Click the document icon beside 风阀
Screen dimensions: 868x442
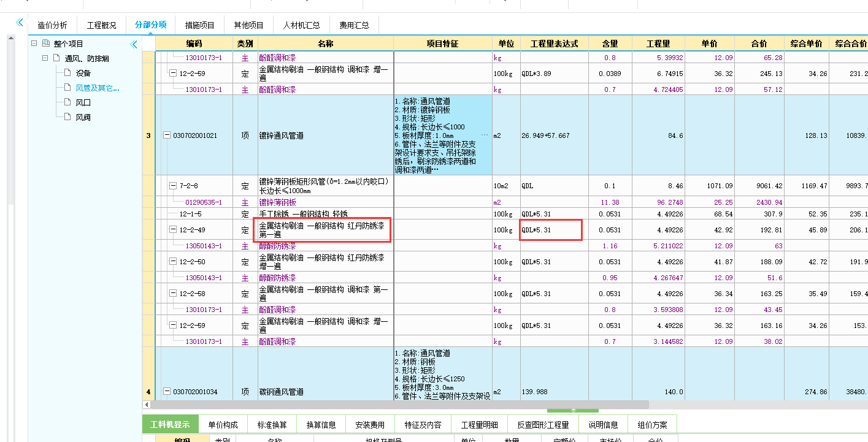(67, 117)
